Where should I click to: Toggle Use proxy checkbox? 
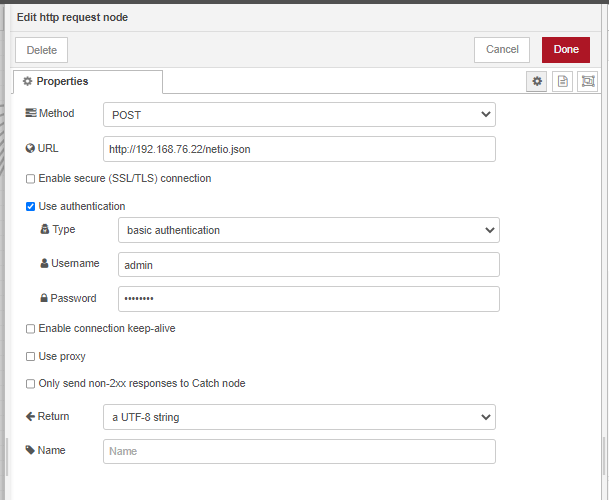(x=30, y=357)
